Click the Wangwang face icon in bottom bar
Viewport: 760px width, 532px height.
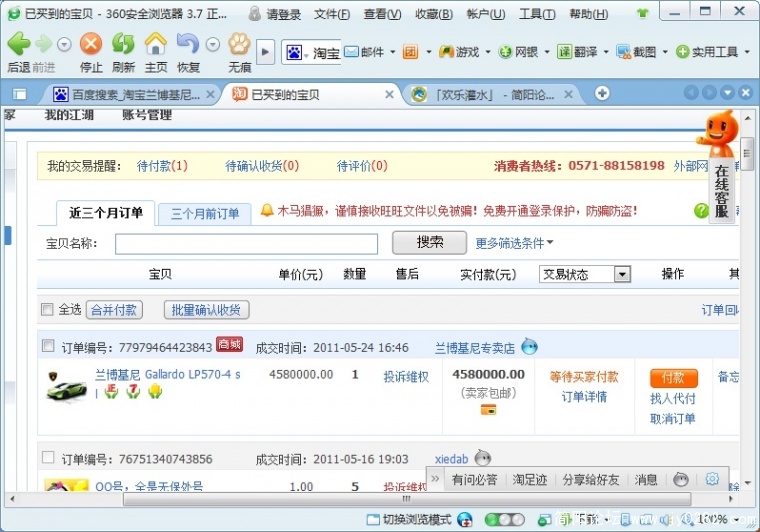(x=681, y=479)
